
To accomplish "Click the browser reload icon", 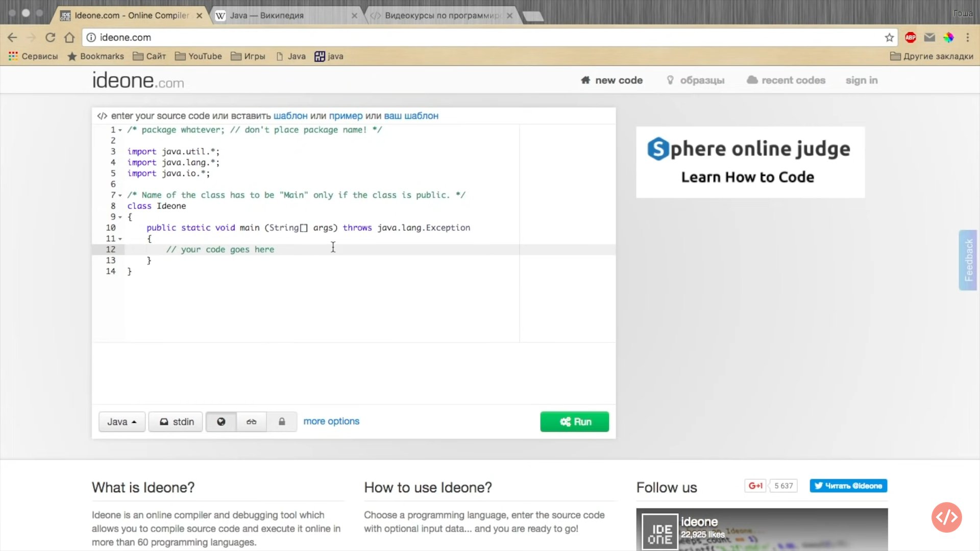I will pos(50,38).
